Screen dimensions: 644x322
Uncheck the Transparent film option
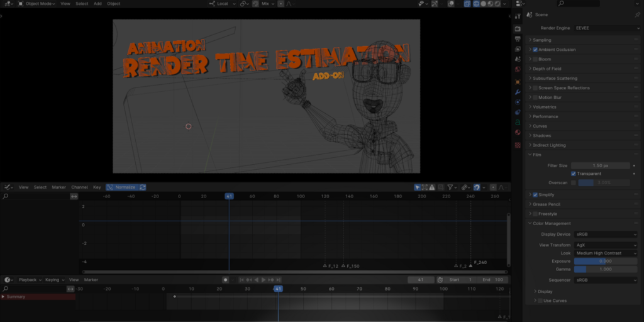click(574, 174)
